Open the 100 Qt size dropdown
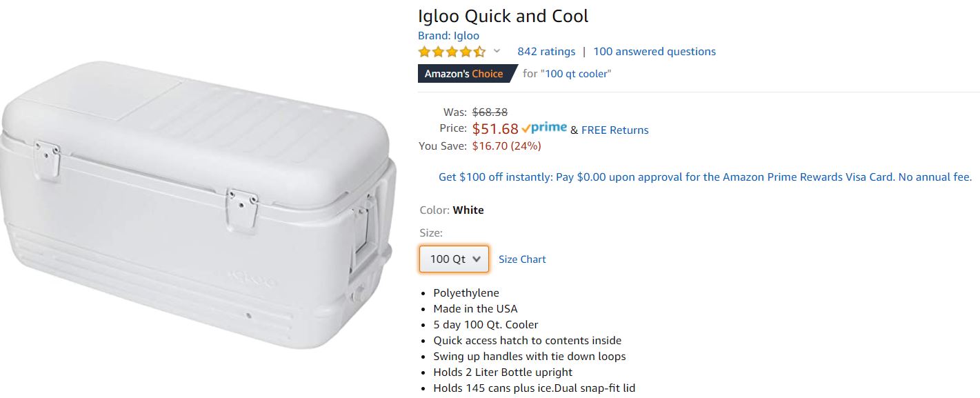This screenshot has width=980, height=398. coord(453,259)
